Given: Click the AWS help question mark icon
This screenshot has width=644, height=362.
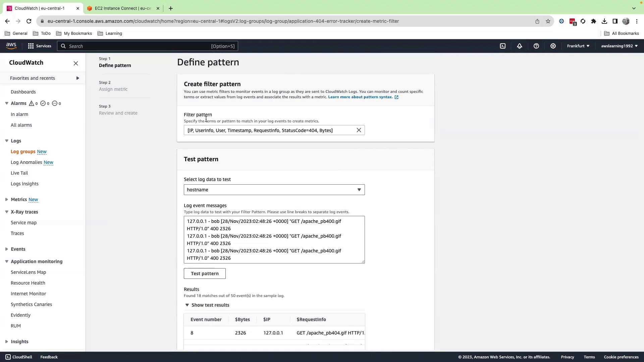Looking at the screenshot, I should coord(536,46).
